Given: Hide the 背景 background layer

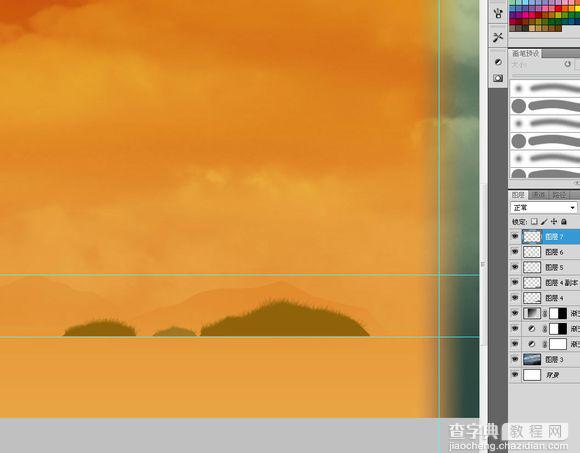Looking at the screenshot, I should click(x=515, y=375).
